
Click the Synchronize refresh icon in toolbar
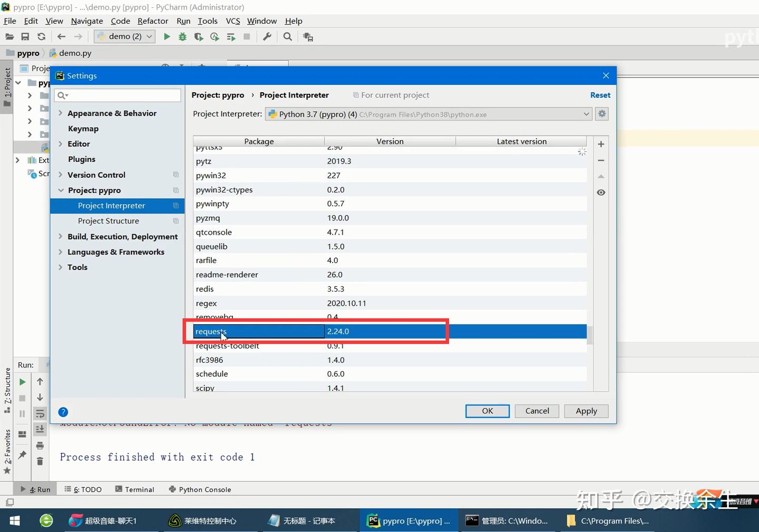point(41,36)
